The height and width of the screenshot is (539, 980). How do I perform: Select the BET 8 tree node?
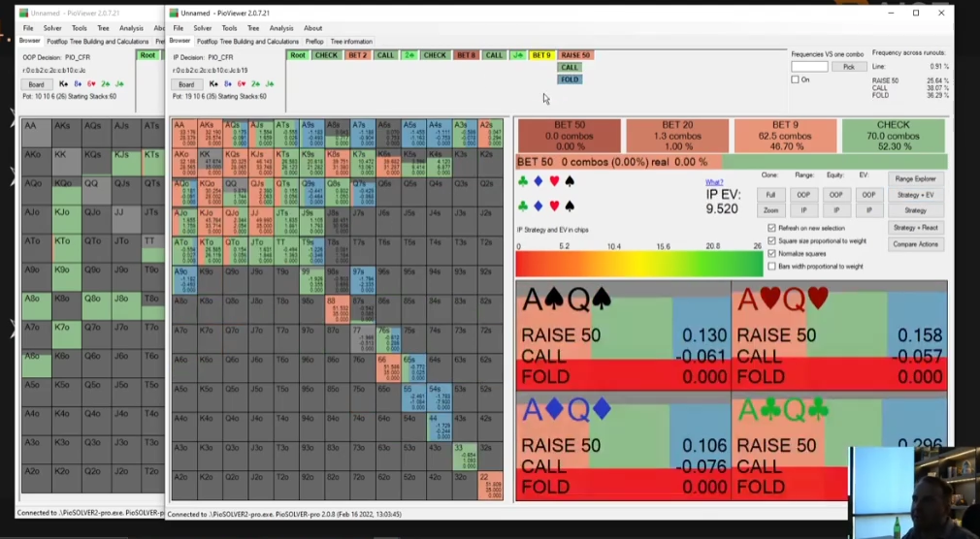tap(467, 55)
